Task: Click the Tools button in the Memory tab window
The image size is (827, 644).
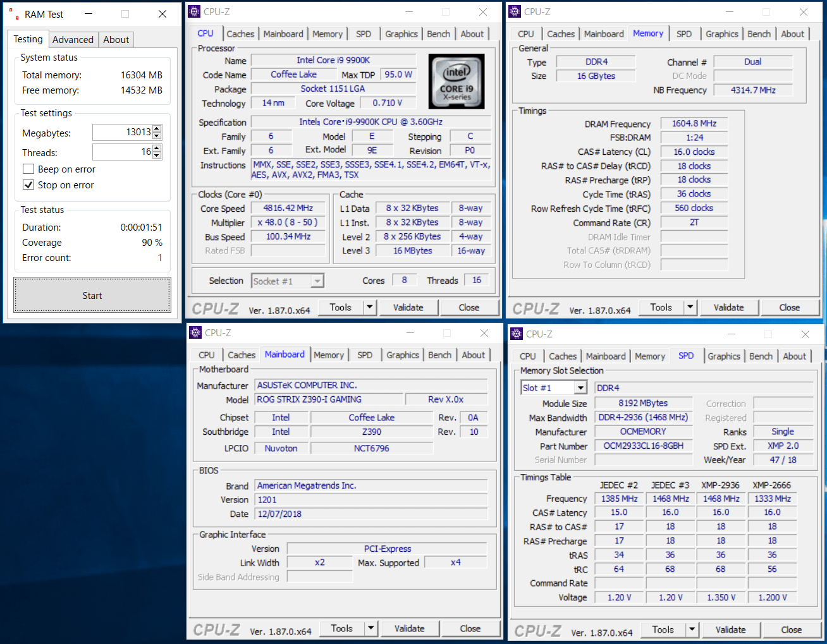Action: [x=661, y=308]
